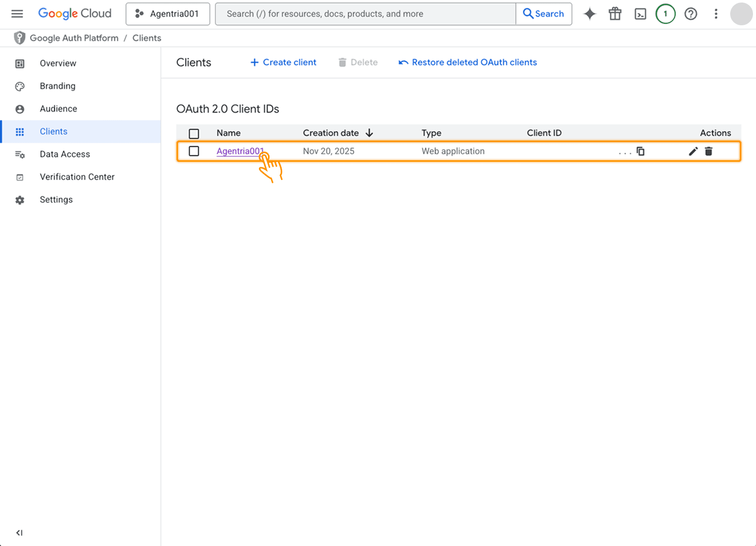Viewport: 756px width, 546px height.
Task: Click the Client ID column header
Action: pyautogui.click(x=544, y=133)
